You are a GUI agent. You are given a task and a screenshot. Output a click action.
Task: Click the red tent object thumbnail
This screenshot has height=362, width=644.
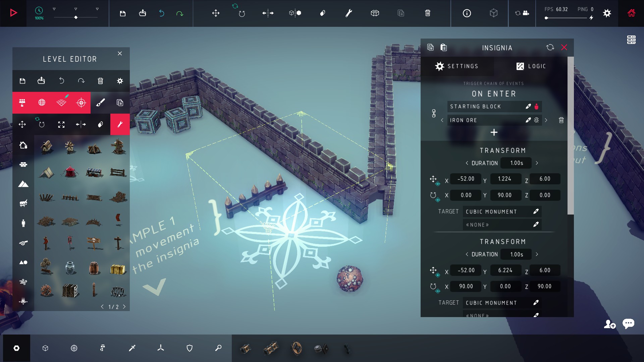[70, 172]
